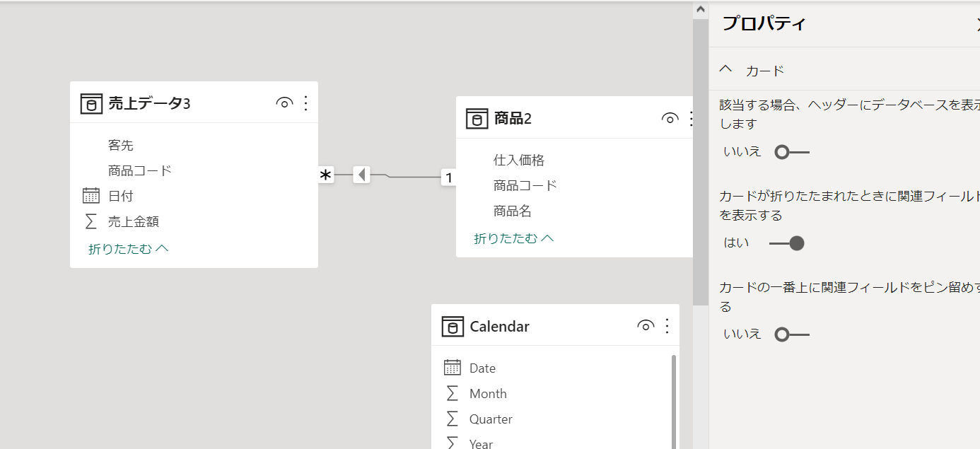Collapse the 商品2 table card
The width and height of the screenshot is (980, 449).
[513, 238]
